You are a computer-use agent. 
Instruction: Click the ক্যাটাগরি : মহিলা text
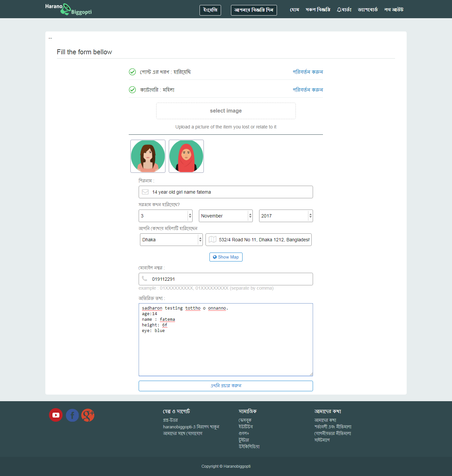point(157,90)
